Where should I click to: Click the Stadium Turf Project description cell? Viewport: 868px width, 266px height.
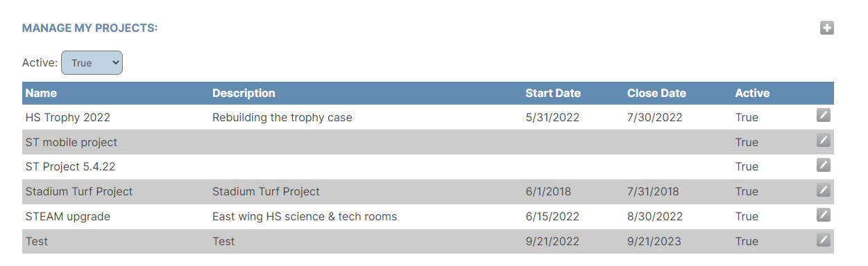[x=266, y=191]
